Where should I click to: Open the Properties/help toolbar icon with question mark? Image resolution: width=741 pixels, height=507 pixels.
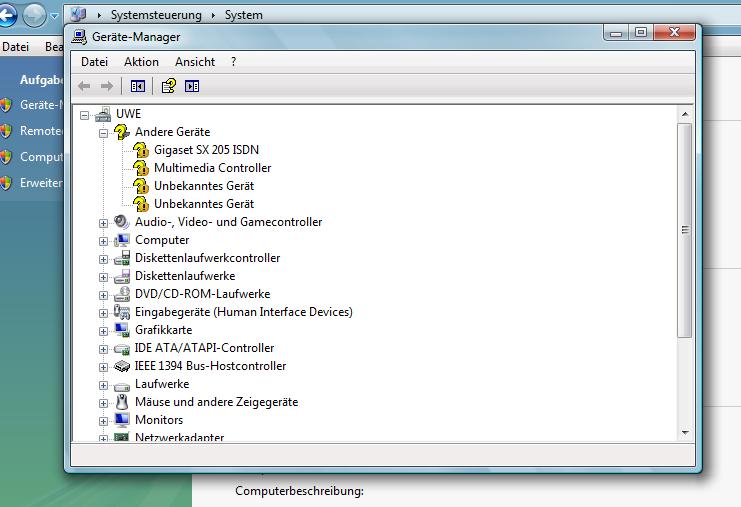tap(169, 86)
